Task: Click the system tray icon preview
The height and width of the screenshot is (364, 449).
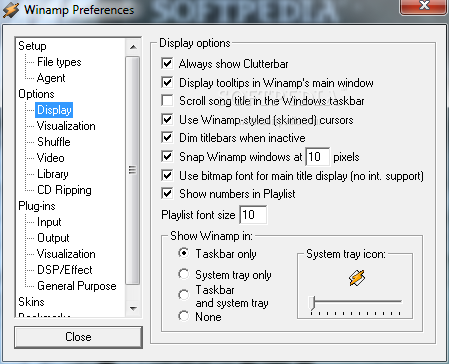Action: (x=357, y=278)
